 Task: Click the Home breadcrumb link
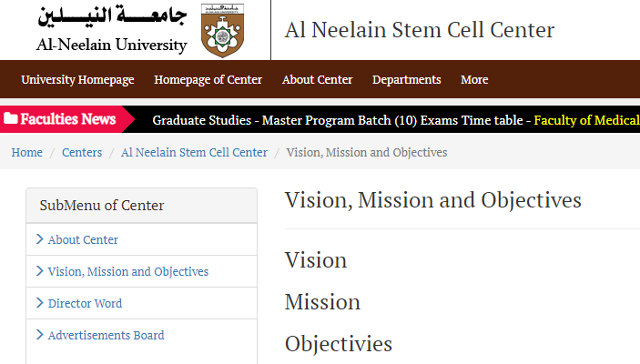[27, 152]
